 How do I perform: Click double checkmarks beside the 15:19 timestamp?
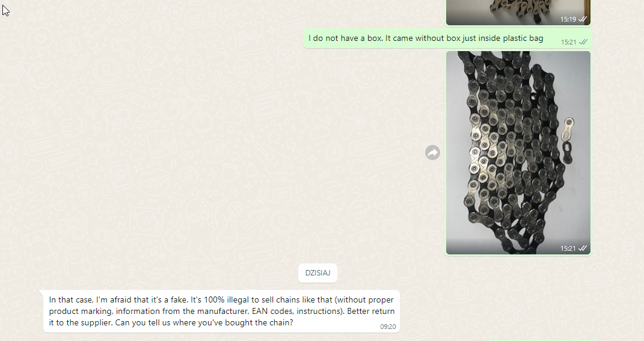pyautogui.click(x=583, y=19)
